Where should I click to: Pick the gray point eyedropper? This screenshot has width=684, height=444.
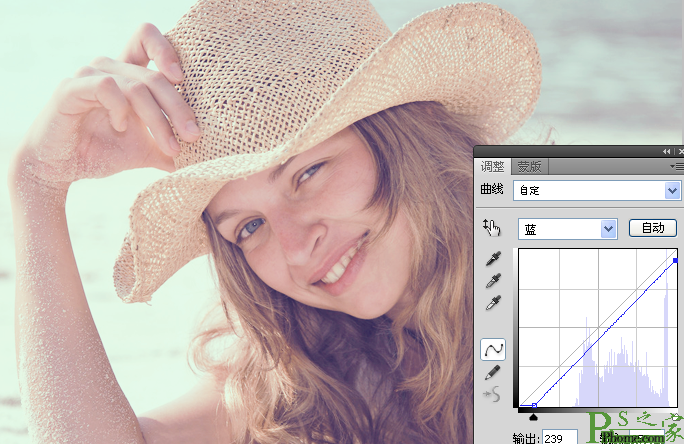pyautogui.click(x=493, y=280)
